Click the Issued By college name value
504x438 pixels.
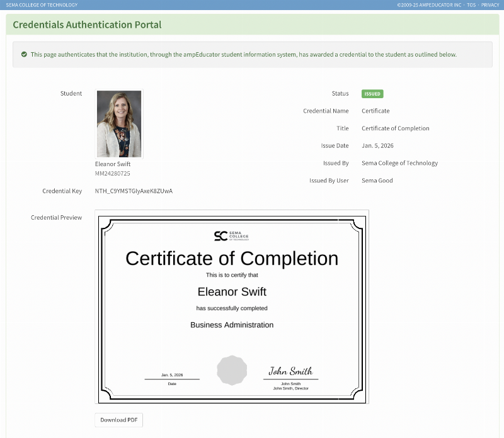pyautogui.click(x=399, y=163)
